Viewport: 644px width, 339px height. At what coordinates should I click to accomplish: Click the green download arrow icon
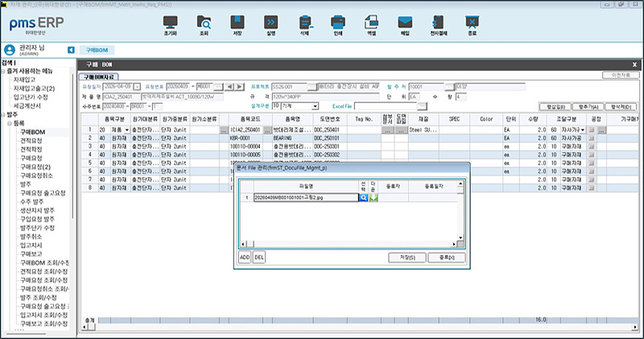374,196
